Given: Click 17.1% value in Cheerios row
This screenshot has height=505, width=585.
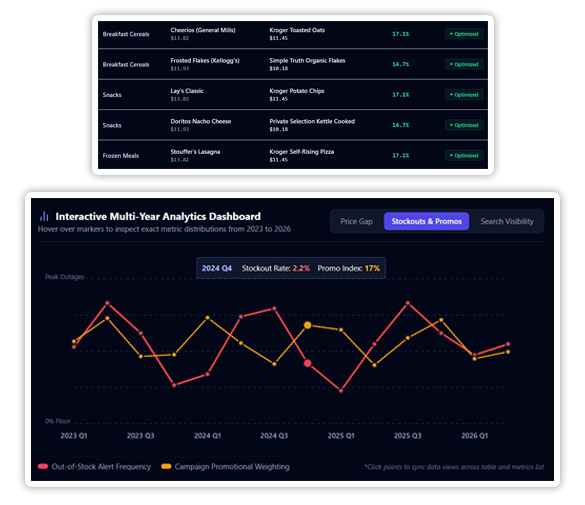Looking at the screenshot, I should (x=401, y=34).
